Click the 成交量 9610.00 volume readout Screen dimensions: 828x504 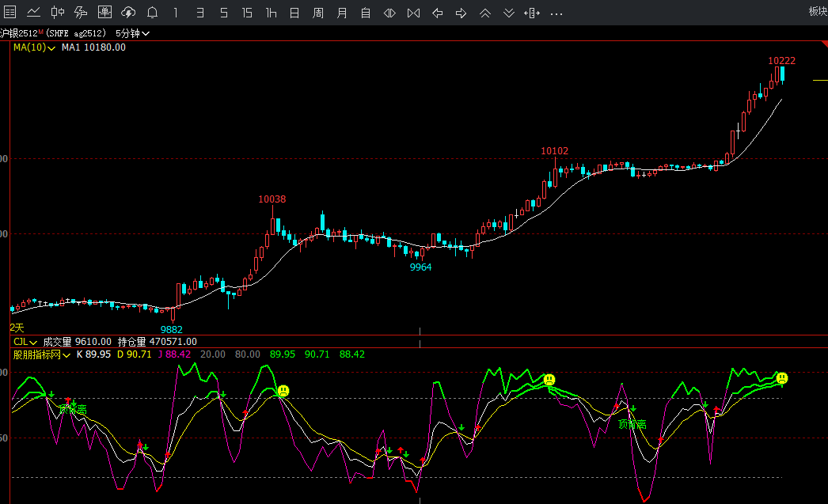click(x=77, y=342)
